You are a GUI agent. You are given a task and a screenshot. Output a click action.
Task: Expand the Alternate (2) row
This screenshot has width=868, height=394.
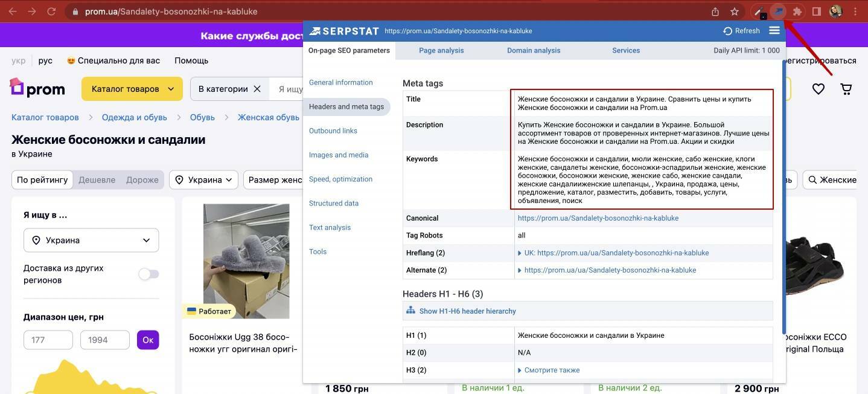click(520, 270)
